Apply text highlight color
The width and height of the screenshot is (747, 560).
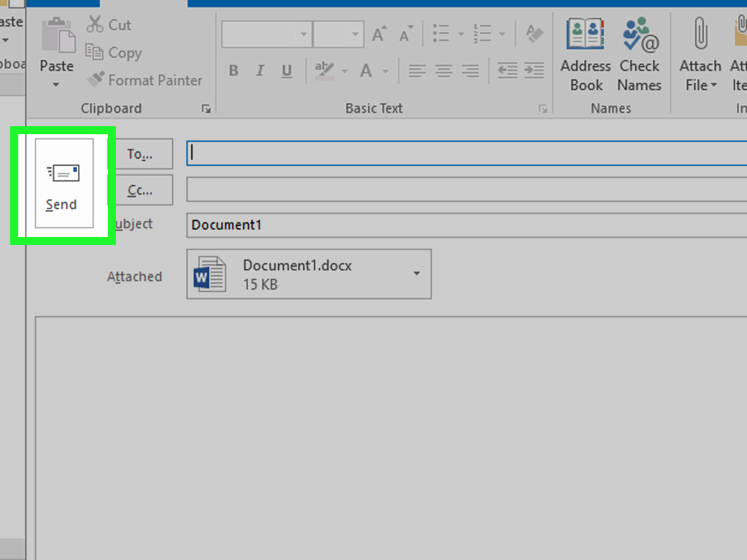(x=325, y=71)
